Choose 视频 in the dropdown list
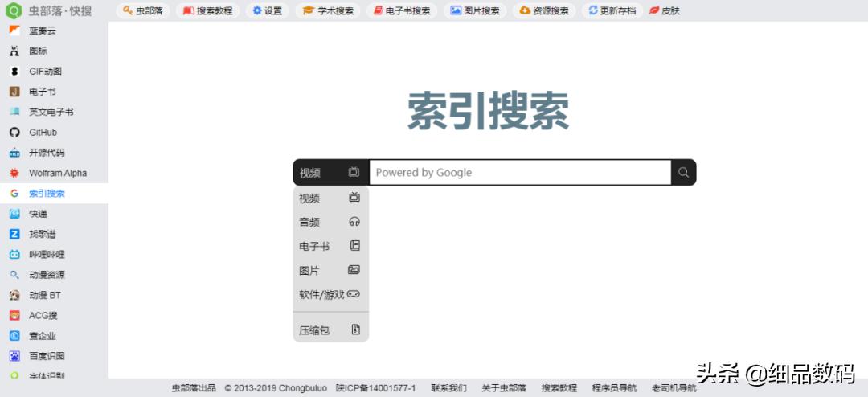Image resolution: width=868 pixels, height=397 pixels. pos(330,198)
